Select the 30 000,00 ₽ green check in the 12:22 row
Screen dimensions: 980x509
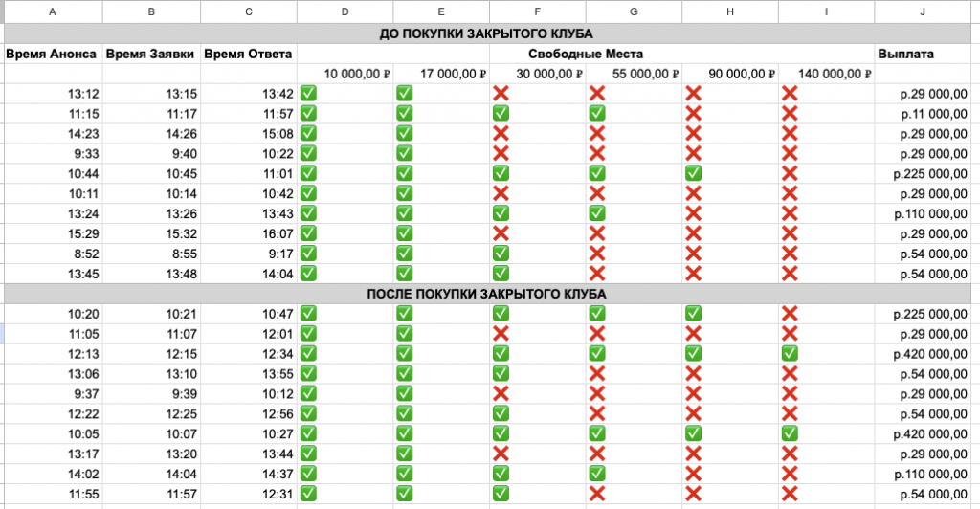pyautogui.click(x=501, y=413)
